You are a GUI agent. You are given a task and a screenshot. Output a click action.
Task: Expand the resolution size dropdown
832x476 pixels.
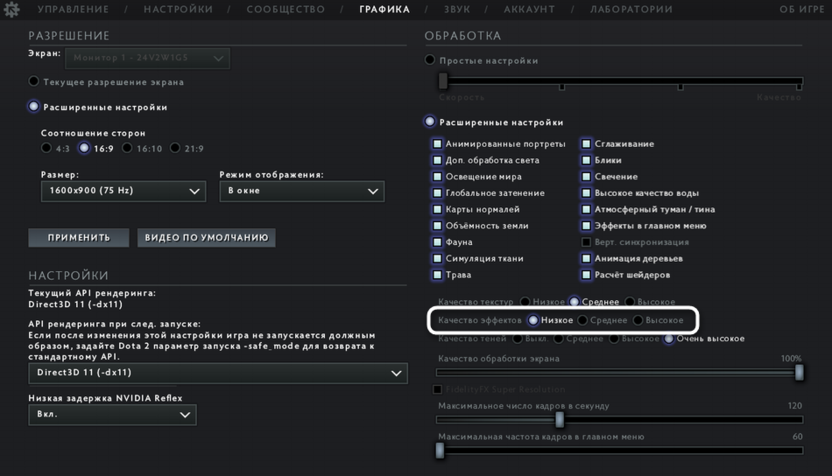pos(123,190)
